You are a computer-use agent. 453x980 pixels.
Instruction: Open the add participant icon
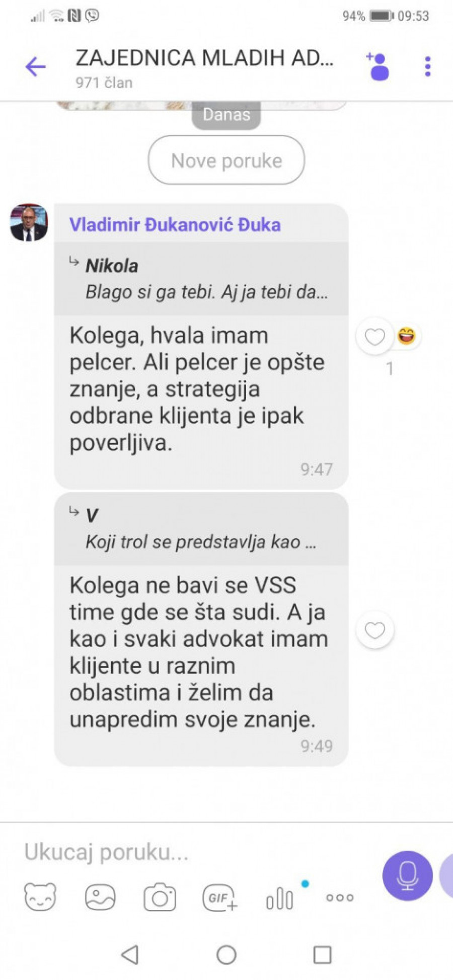pos(377,66)
